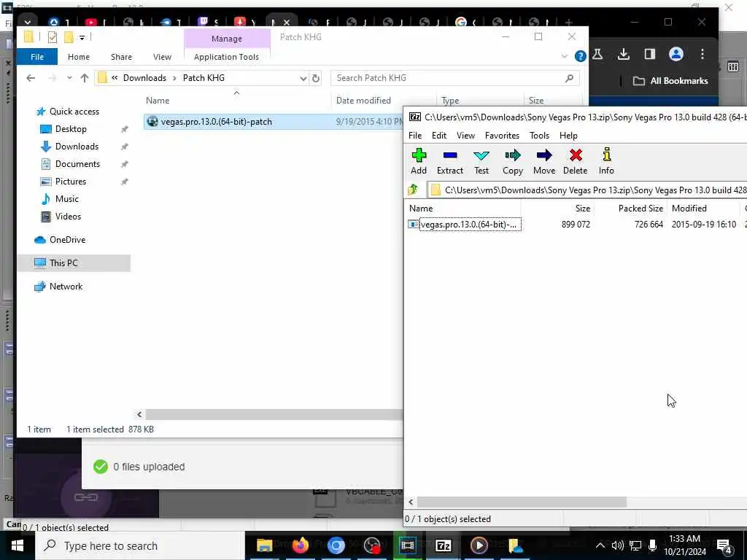This screenshot has height=560, width=747.
Task: Sort 7-Zip list by Packed Size column
Action: (x=640, y=208)
